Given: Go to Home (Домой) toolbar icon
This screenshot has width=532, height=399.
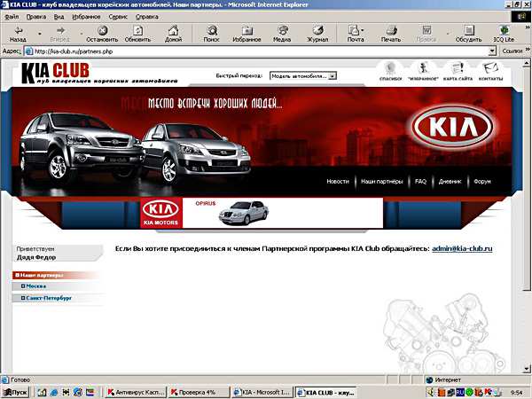Looking at the screenshot, I should pos(174,34).
